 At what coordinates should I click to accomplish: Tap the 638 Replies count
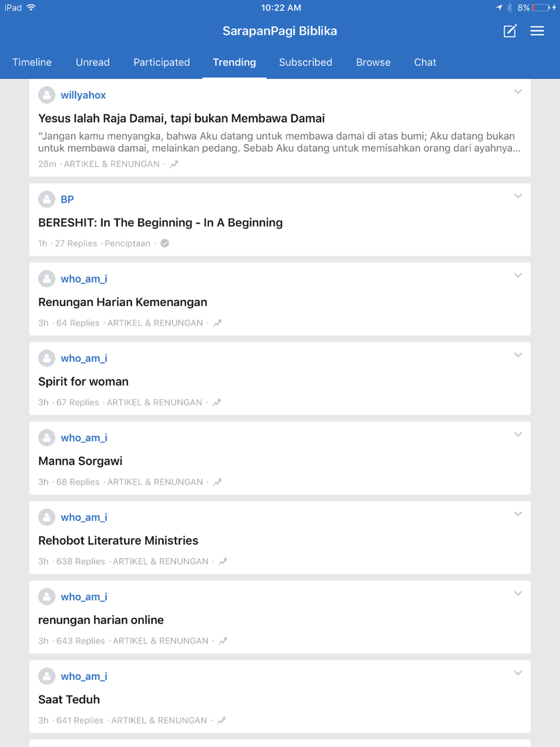pos(81,562)
